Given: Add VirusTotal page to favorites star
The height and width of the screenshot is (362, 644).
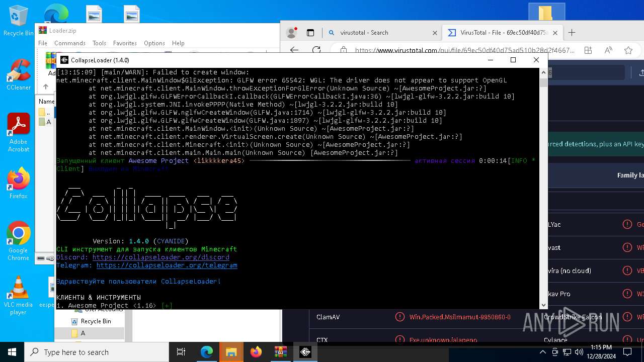Looking at the screenshot, I should pyautogui.click(x=628, y=50).
